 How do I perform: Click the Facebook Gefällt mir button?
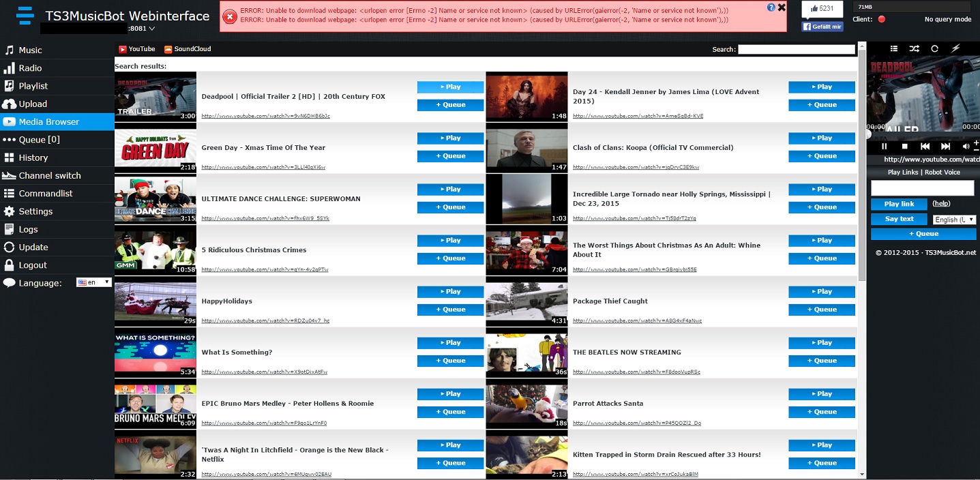tap(822, 27)
